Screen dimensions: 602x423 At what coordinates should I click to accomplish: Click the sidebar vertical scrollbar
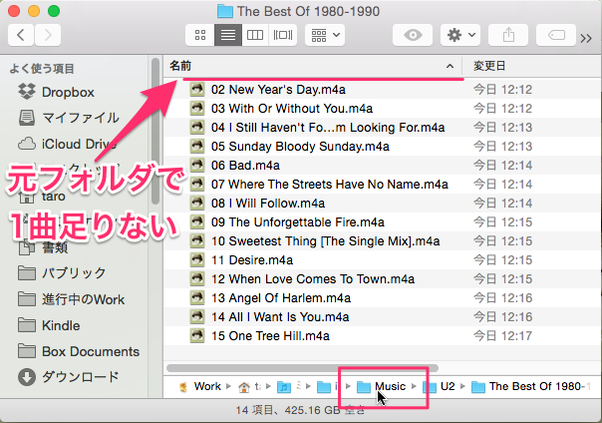click(155, 131)
